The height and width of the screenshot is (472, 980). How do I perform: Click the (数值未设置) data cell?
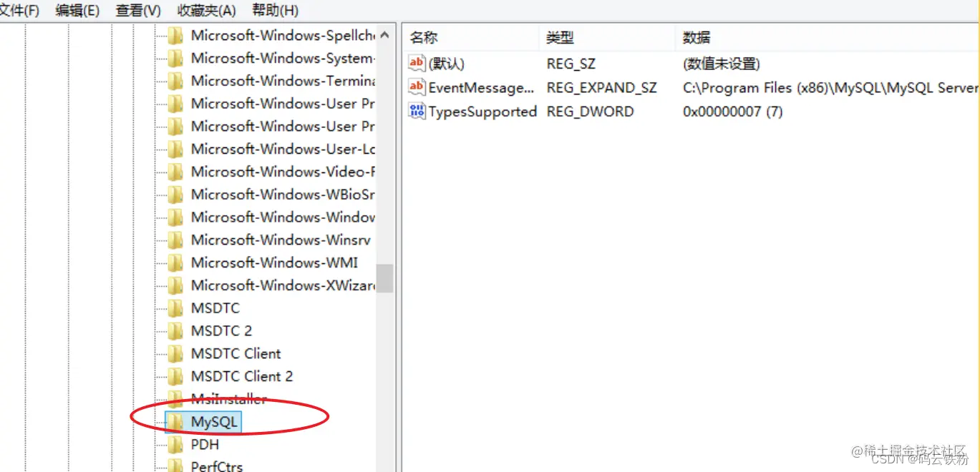[x=722, y=64]
